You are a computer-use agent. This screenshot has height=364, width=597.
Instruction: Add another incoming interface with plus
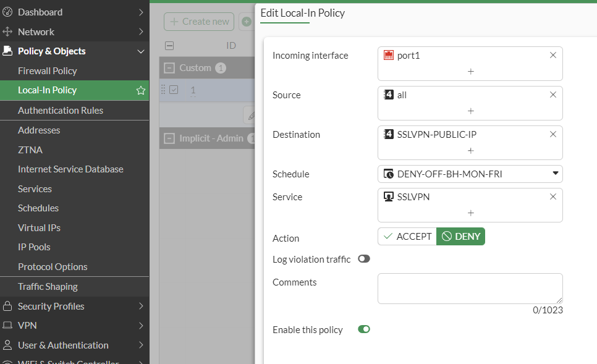coord(470,72)
